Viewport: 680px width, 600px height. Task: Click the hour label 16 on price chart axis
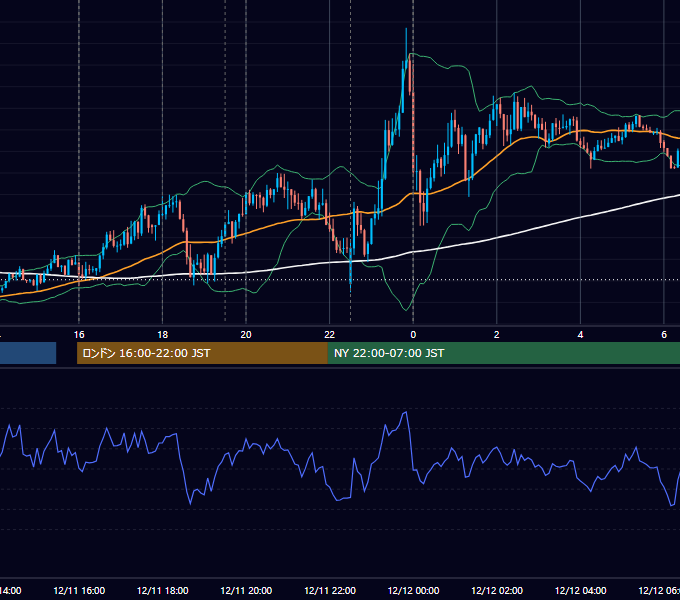point(79,335)
